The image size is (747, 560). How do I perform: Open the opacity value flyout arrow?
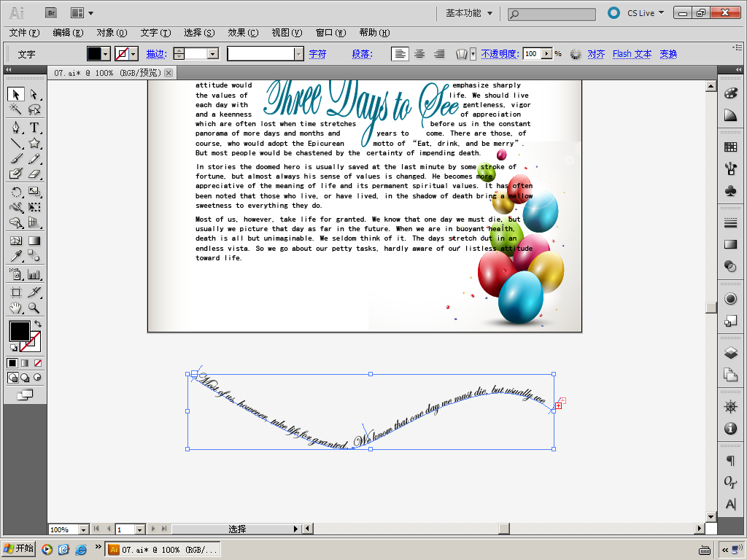pos(547,54)
